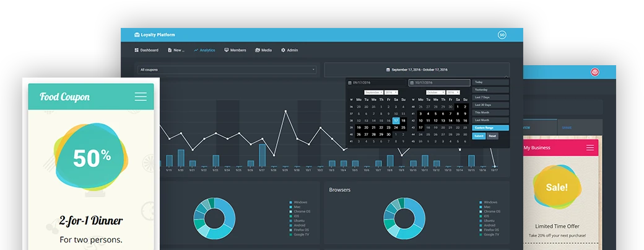The width and height of the screenshot is (644, 250).
Task: Click the Dashboard grid icon
Action: [x=136, y=50]
